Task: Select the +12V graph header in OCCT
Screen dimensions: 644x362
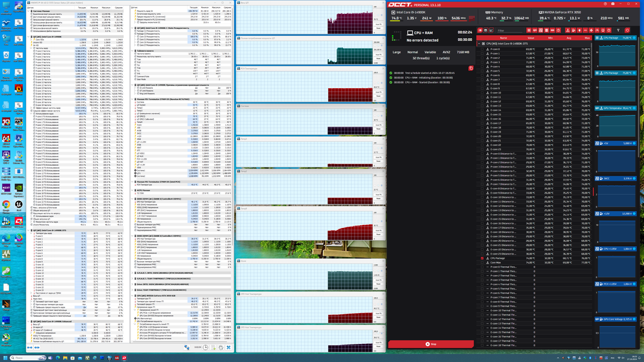Action: (616, 214)
